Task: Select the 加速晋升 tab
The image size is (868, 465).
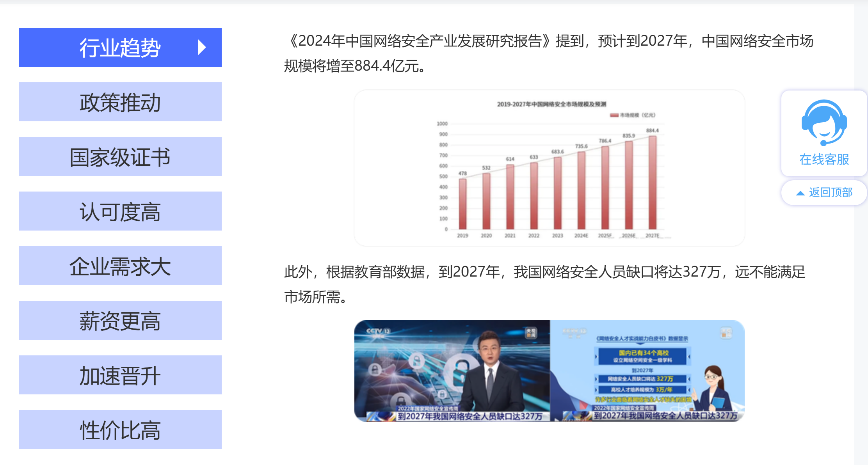Action: pyautogui.click(x=120, y=375)
